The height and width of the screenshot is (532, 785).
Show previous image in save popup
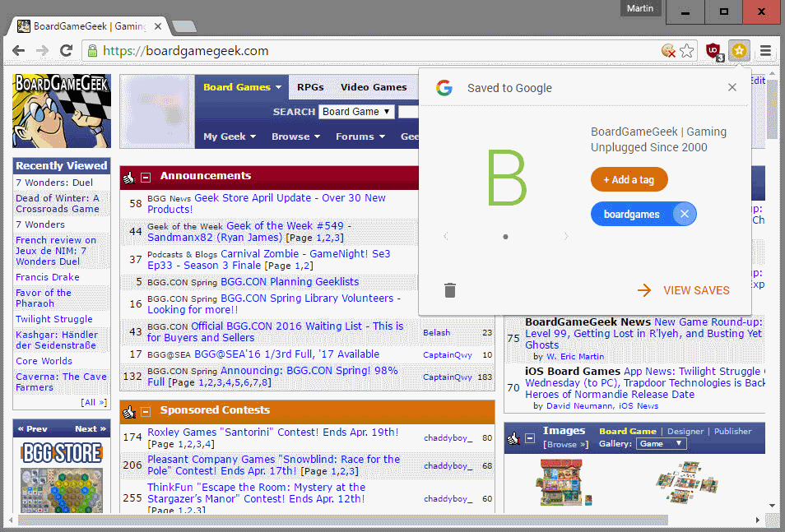(445, 236)
